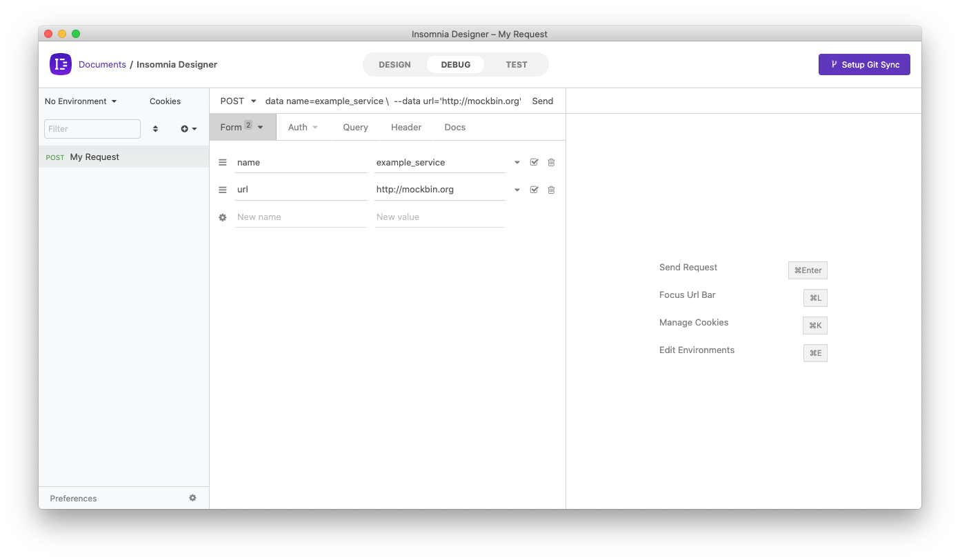Edit the 'url' key field
This screenshot has width=960, height=560.
tap(301, 190)
